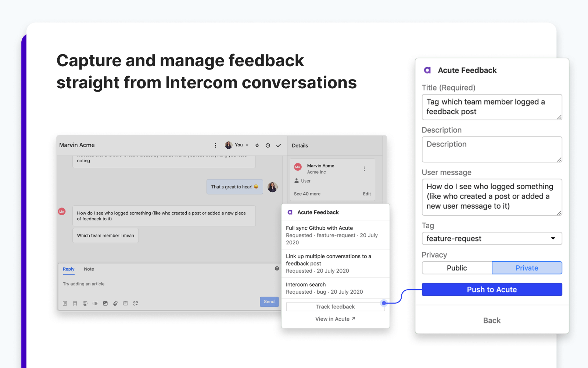The height and width of the screenshot is (368, 588).
Task: Click the Acute logo in the large Acute Feedback panel
Action: (x=427, y=70)
